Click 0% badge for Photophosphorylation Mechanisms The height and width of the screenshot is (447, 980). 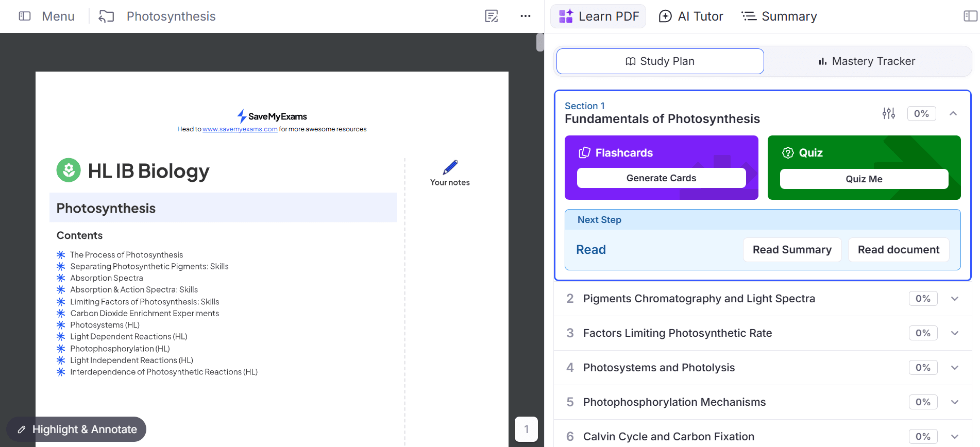coord(923,402)
